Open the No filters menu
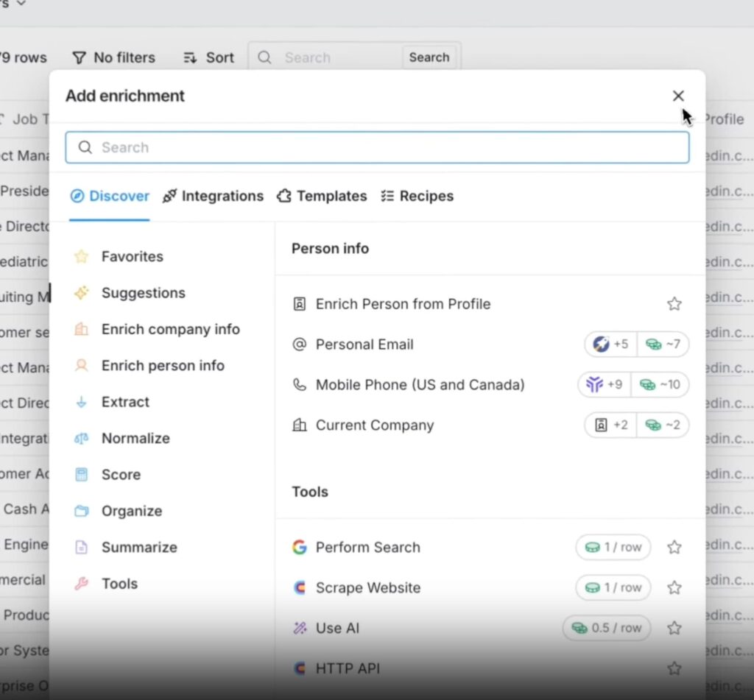 (x=113, y=57)
